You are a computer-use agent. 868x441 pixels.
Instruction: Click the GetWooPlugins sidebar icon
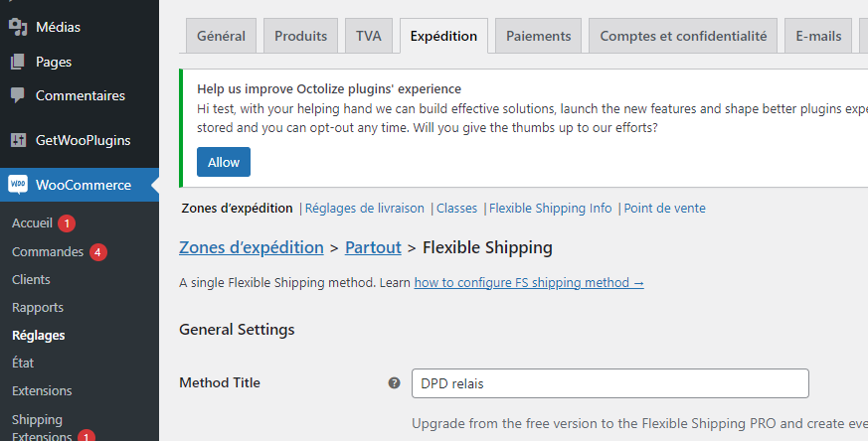click(17, 140)
